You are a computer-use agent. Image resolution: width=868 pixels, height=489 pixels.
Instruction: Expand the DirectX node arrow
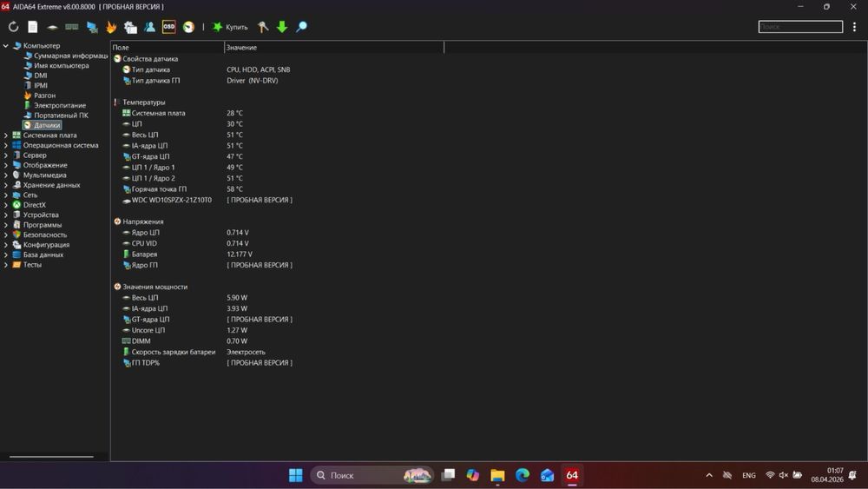[x=6, y=205]
